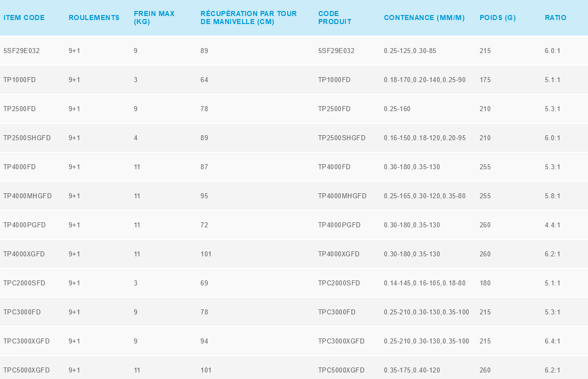Click the POIDS (G) column header
The height and width of the screenshot is (379, 588).
497,18
